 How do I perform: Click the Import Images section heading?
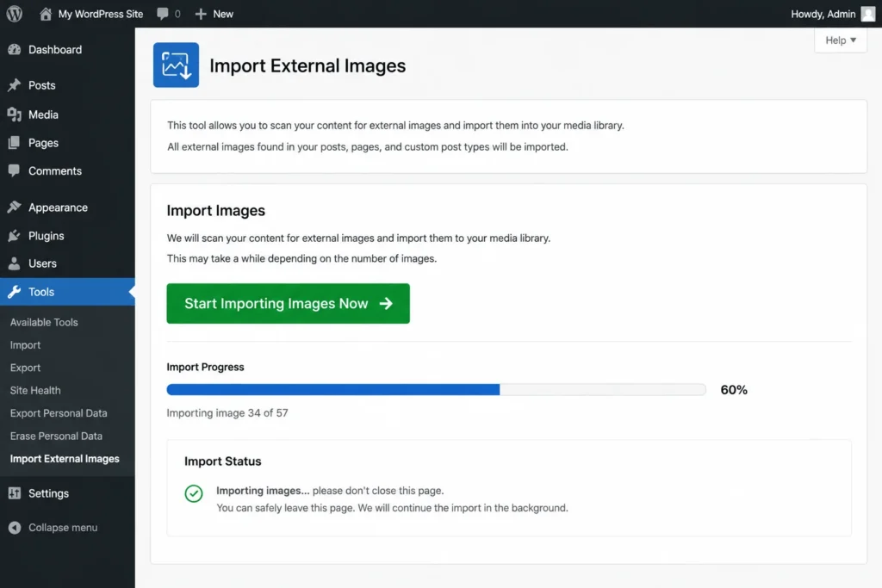[216, 210]
